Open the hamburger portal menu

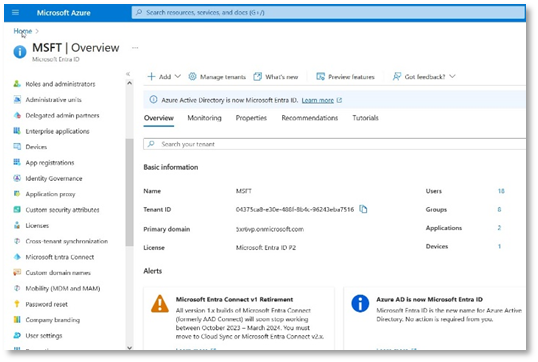coord(15,13)
